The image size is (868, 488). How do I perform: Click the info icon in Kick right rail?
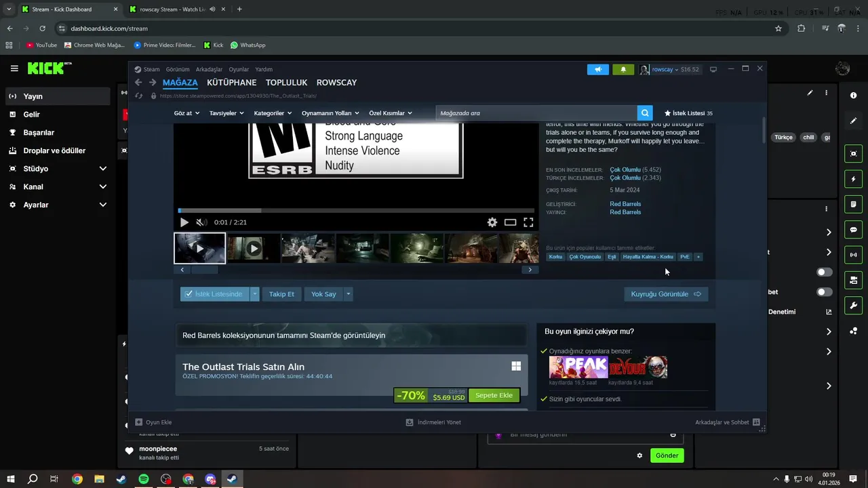[854, 96]
